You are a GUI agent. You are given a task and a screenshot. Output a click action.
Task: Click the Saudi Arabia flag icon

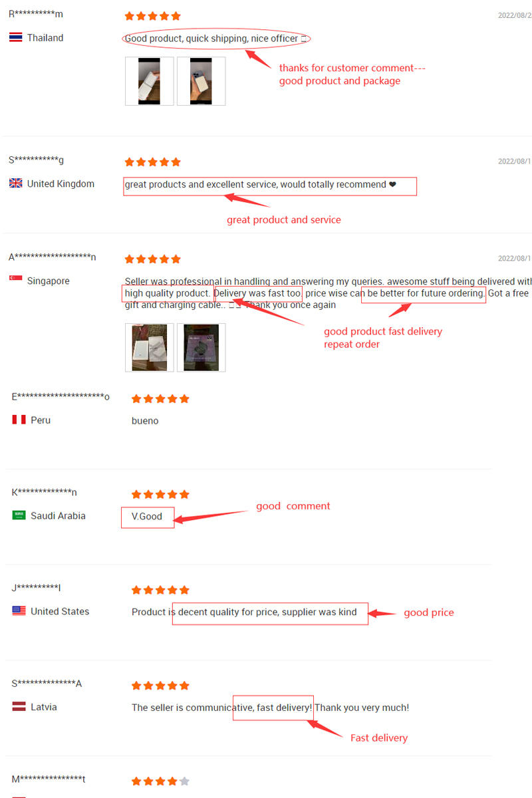tap(19, 515)
